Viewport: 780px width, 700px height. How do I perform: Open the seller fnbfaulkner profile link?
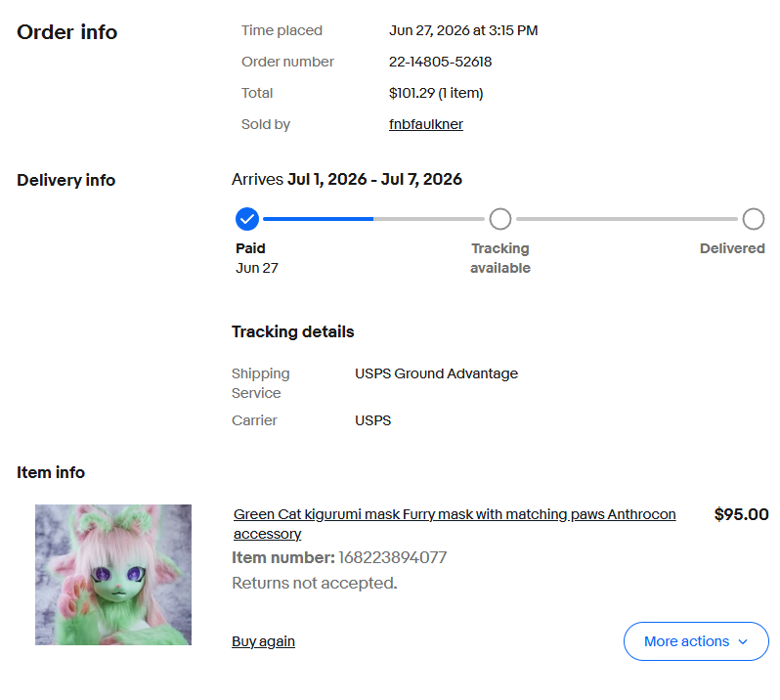[x=426, y=124]
